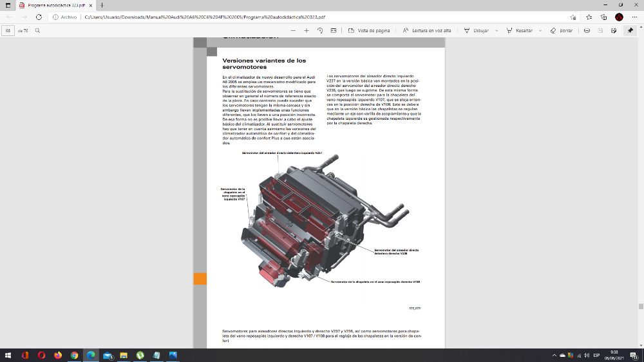Open the PDF search magnifier
Image resolution: width=644 pixels, height=362 pixels.
tap(37, 30)
